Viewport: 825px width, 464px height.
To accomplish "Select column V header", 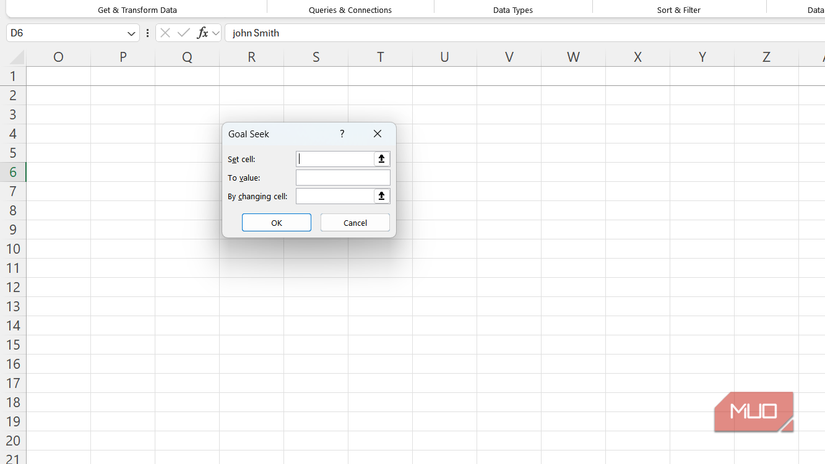I will point(509,57).
